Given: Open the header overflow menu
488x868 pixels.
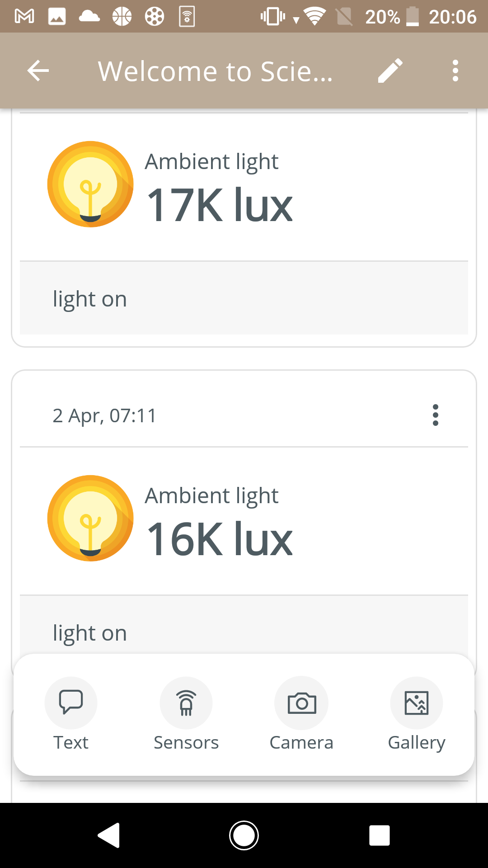Looking at the screenshot, I should [455, 71].
